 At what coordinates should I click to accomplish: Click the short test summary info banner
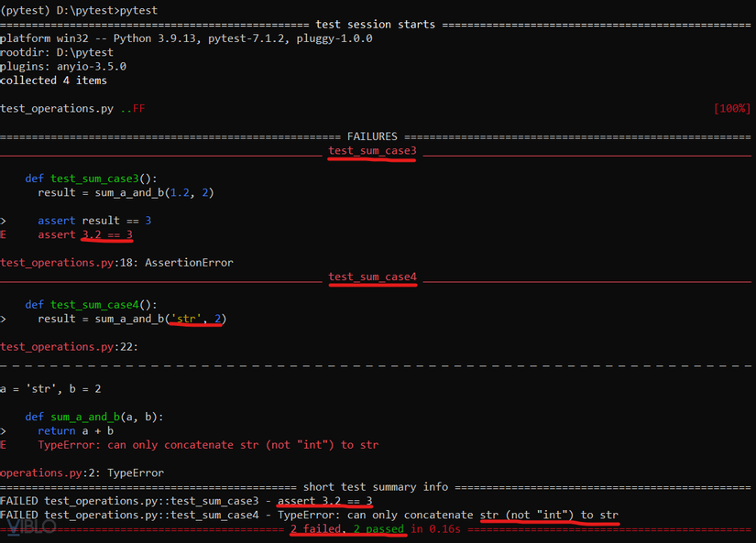(378, 486)
